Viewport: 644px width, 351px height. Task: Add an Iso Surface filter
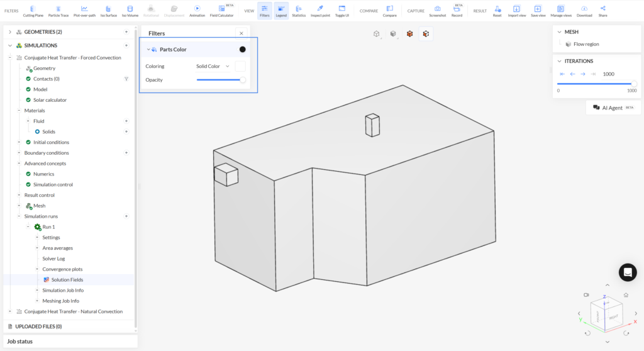point(108,11)
